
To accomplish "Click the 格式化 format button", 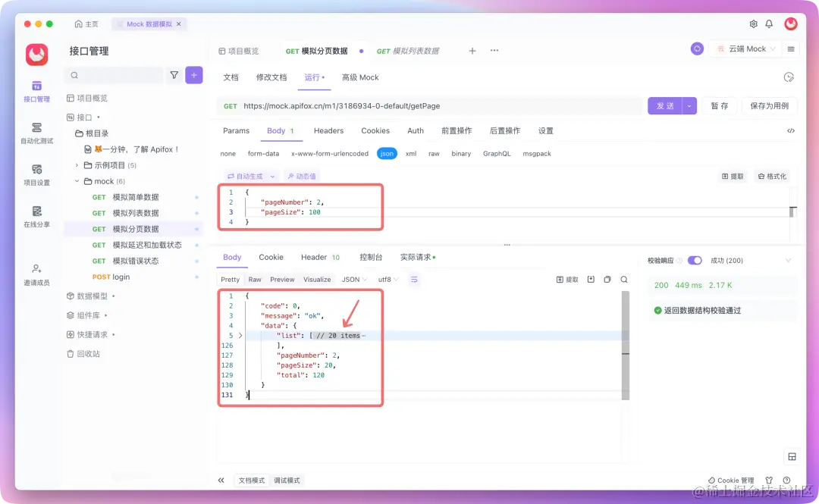I will [x=772, y=176].
